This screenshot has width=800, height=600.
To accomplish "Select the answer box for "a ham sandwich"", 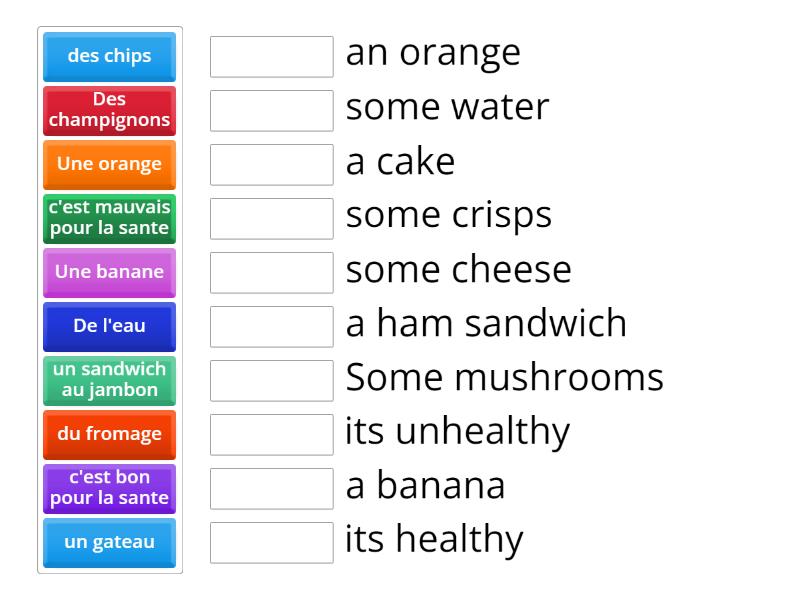I will point(271,326).
